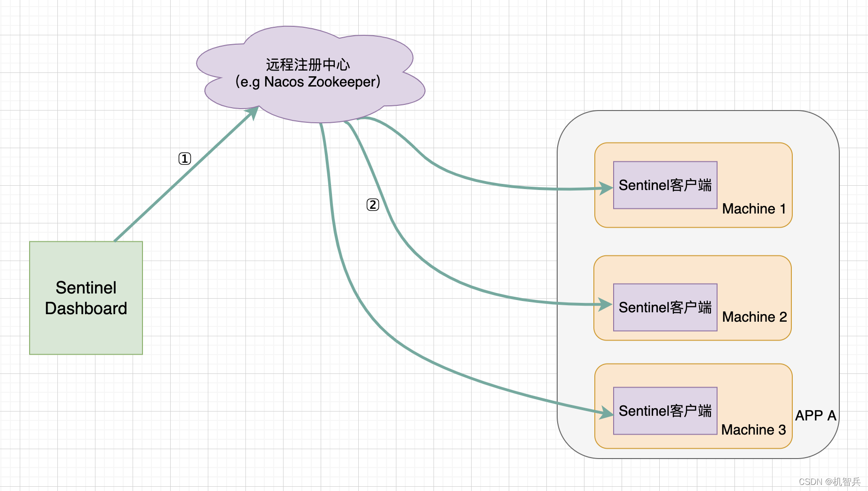Click the '(e.g Nacos Zookeeper)' text

pyautogui.click(x=308, y=82)
